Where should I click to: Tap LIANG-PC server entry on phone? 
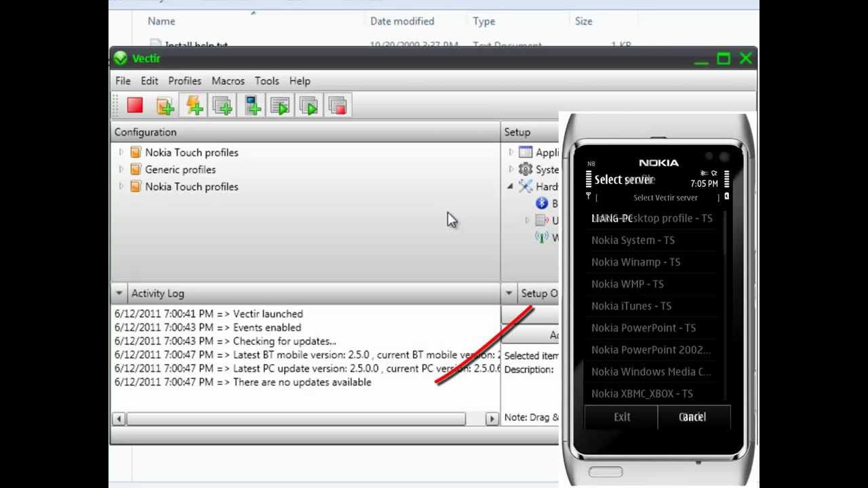click(612, 218)
